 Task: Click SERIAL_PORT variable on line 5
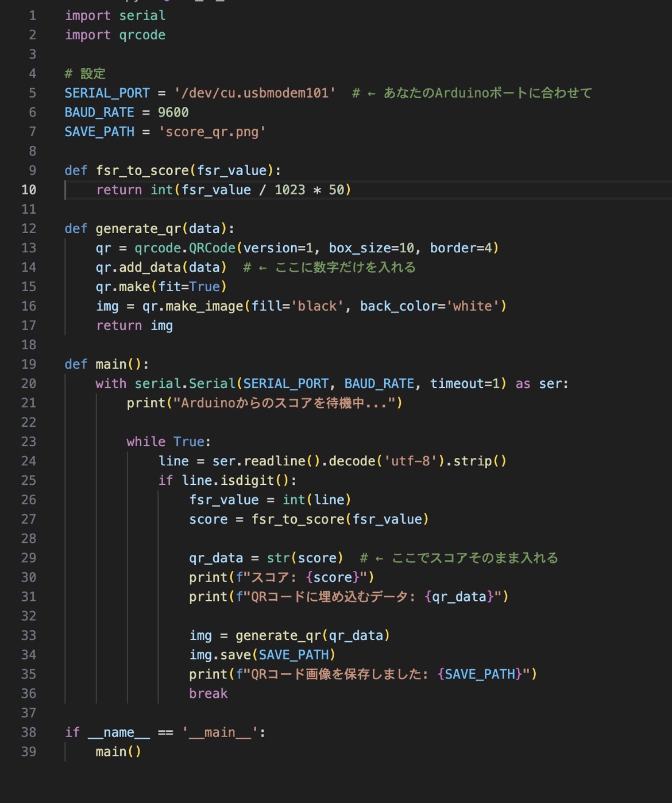pos(107,93)
